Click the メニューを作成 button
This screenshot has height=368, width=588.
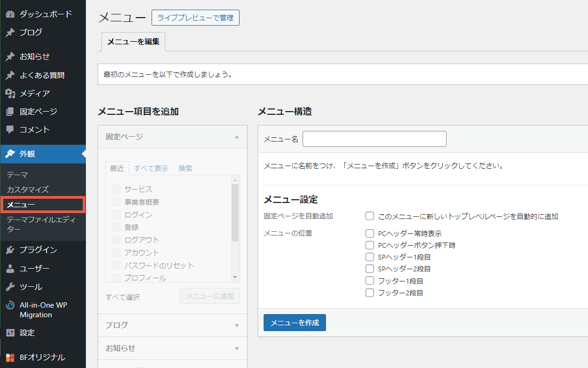tap(295, 323)
